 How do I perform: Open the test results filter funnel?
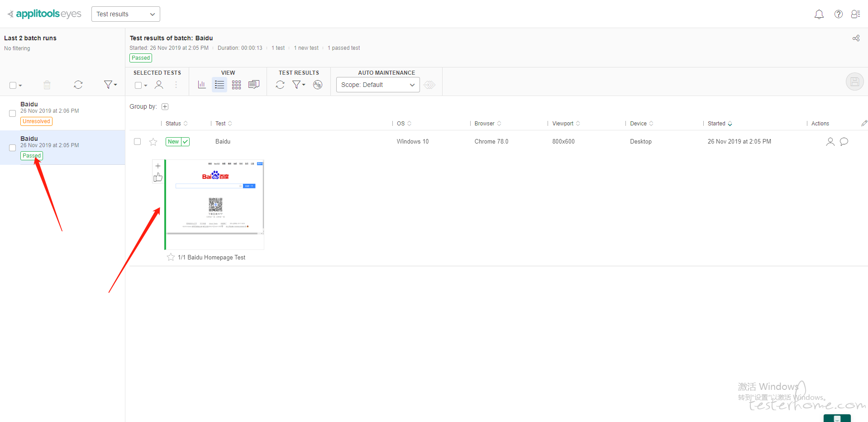pyautogui.click(x=298, y=85)
